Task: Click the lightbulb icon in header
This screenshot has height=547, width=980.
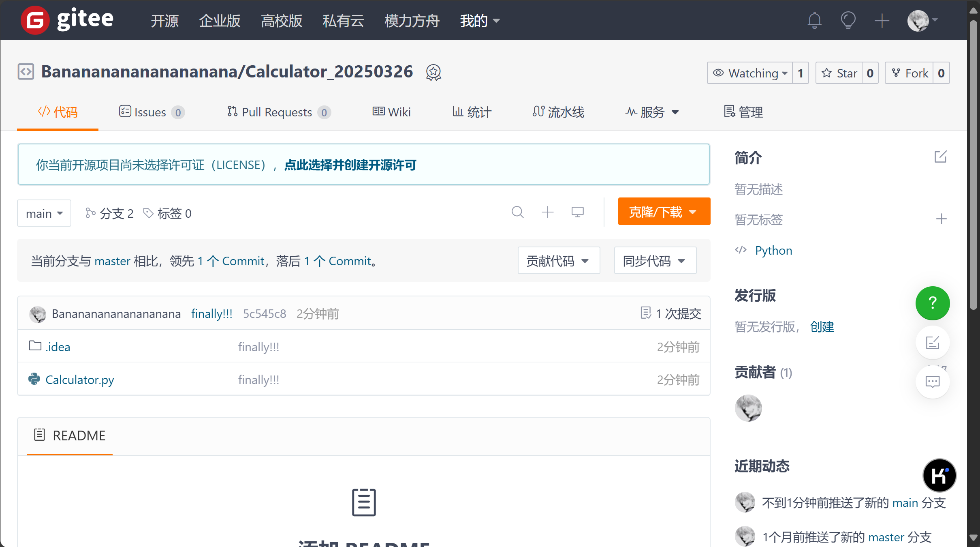Action: click(x=848, y=20)
